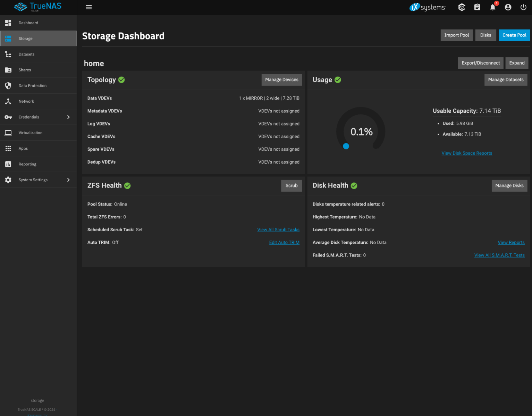This screenshot has height=416, width=532.
Task: Click the Reporting chart icon
Action: [8, 164]
